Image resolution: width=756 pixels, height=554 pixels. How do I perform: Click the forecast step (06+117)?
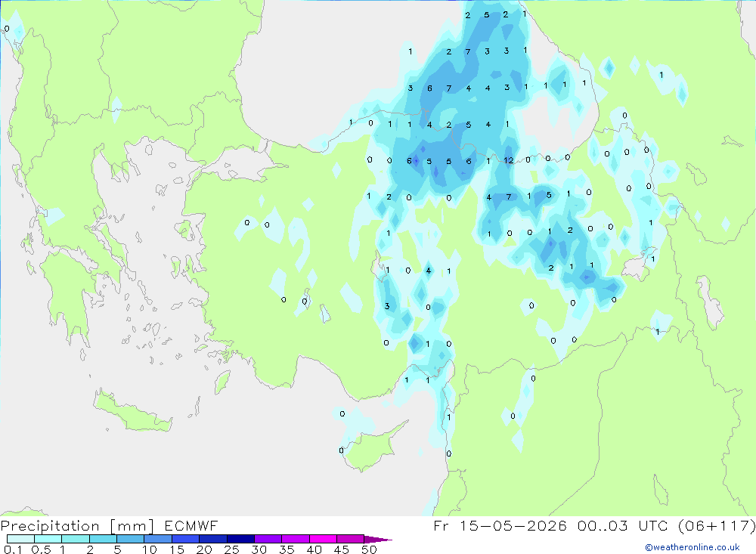(717, 525)
